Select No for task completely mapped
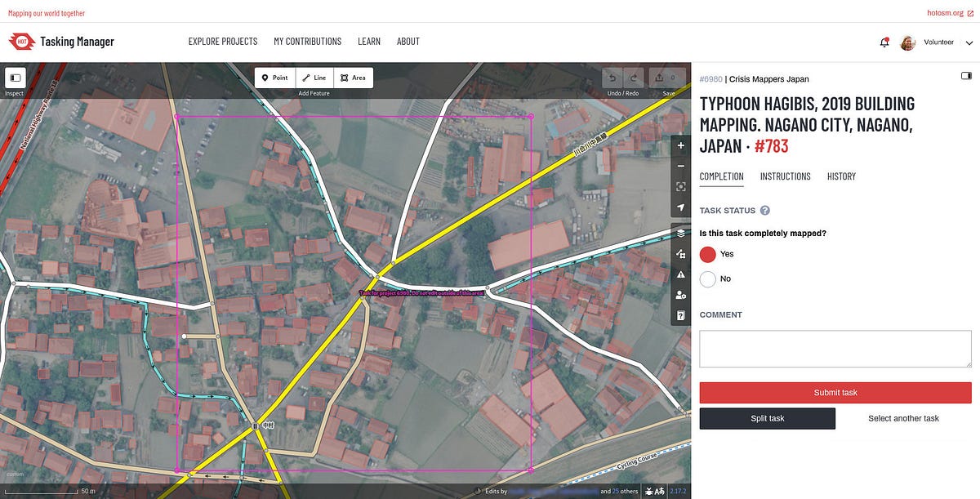Screen dimensions: 980x499 pos(707,278)
